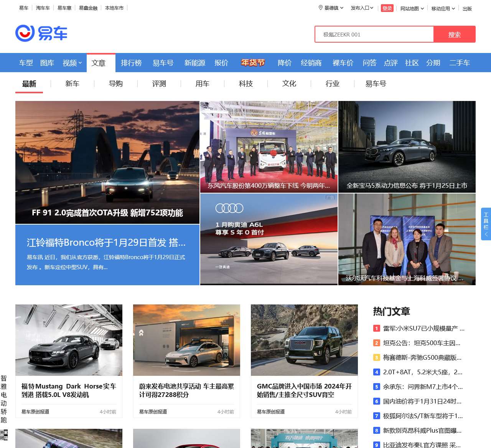
Task: Open 全新宝马5系 article thumbnail
Action: pyautogui.click(x=407, y=147)
